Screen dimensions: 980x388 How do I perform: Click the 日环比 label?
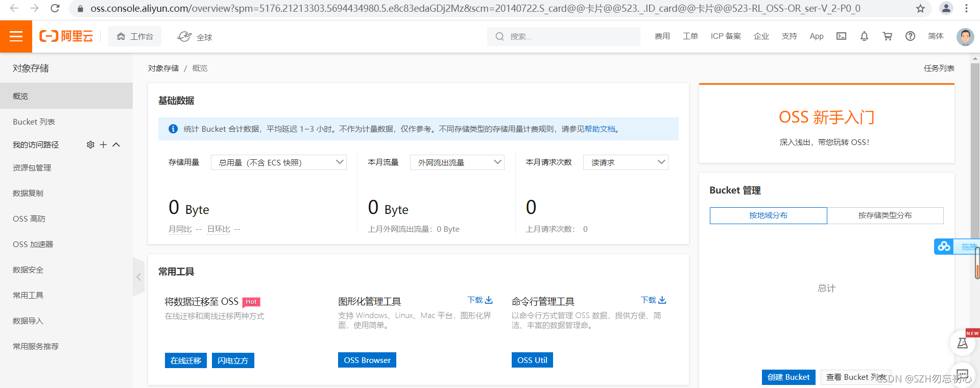click(x=219, y=229)
